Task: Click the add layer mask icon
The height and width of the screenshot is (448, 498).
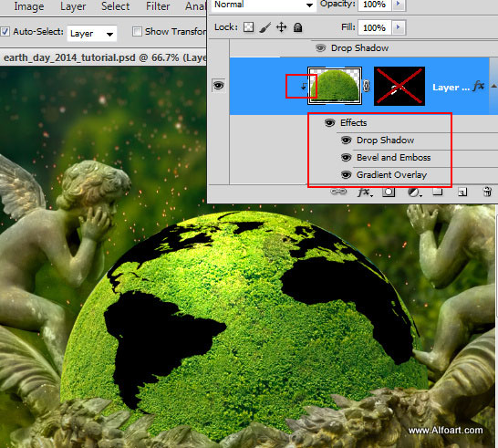Action: point(389,192)
